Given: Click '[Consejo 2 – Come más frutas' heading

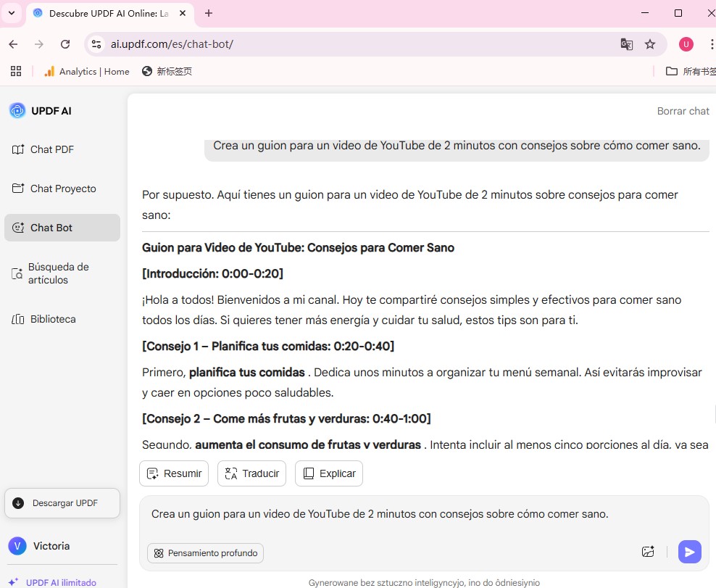Looking at the screenshot, I should (286, 418).
